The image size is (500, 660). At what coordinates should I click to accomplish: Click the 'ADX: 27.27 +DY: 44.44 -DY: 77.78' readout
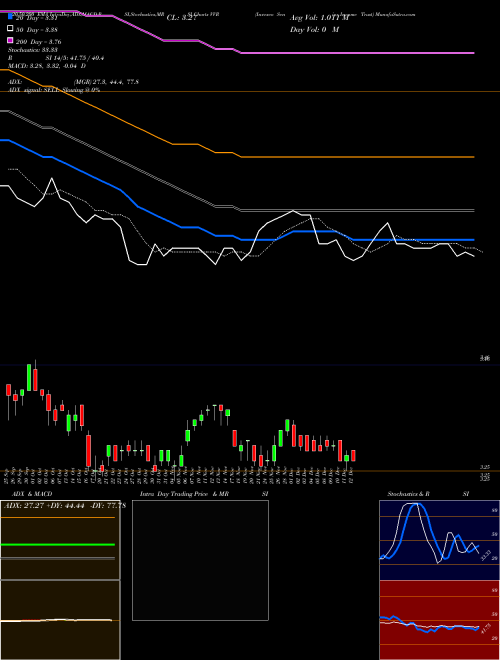point(65,505)
